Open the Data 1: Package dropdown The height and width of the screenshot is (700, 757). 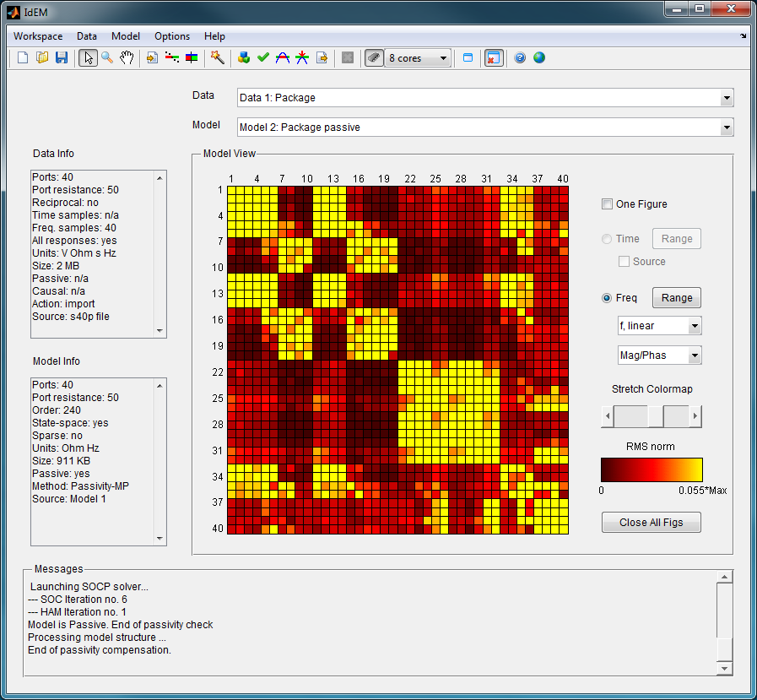click(485, 98)
